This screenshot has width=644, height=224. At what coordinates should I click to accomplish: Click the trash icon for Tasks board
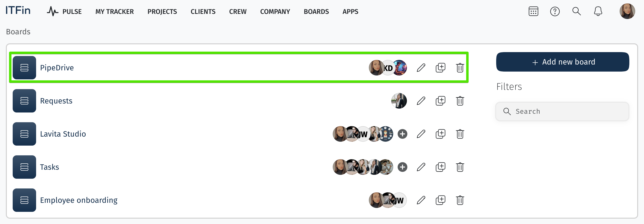(x=460, y=167)
